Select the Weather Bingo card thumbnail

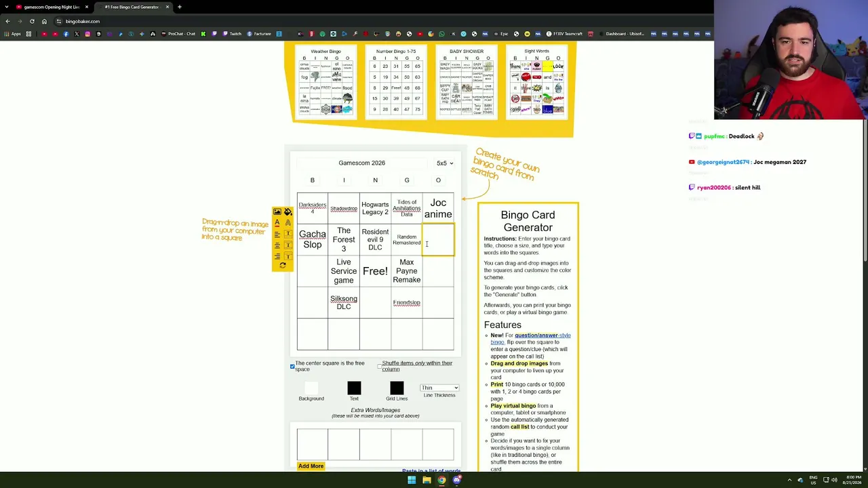[326, 82]
